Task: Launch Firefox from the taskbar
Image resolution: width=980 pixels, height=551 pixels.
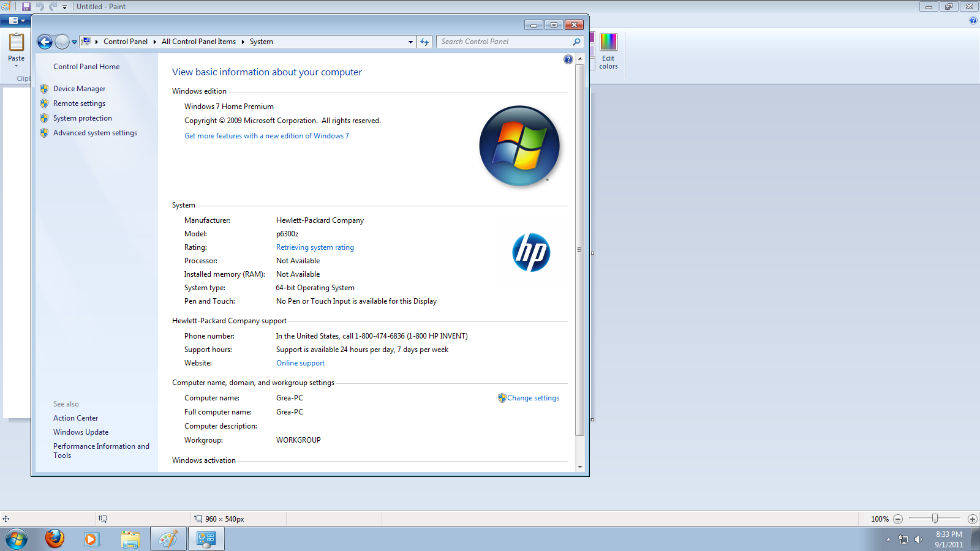Action: point(55,539)
